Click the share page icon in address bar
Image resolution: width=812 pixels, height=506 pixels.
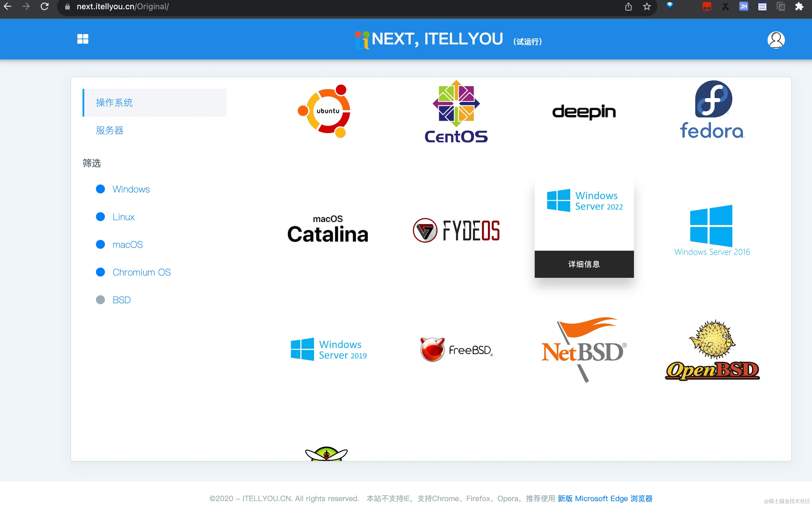pos(628,6)
